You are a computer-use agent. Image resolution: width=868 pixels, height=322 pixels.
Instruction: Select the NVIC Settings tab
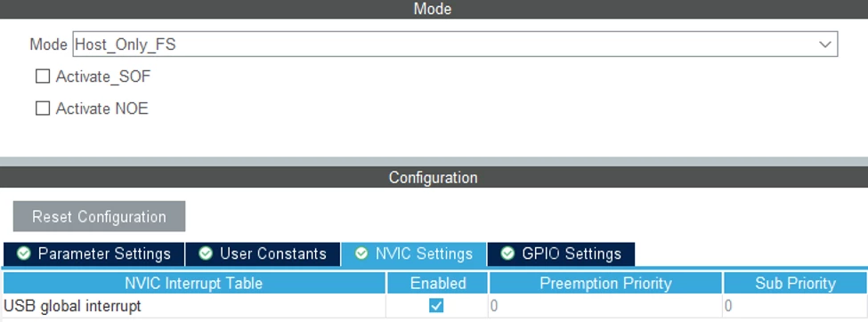pos(414,254)
